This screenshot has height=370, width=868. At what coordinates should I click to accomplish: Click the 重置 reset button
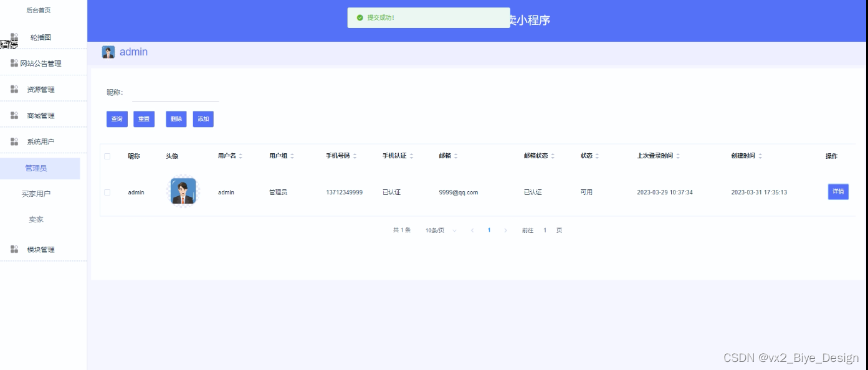coord(144,119)
